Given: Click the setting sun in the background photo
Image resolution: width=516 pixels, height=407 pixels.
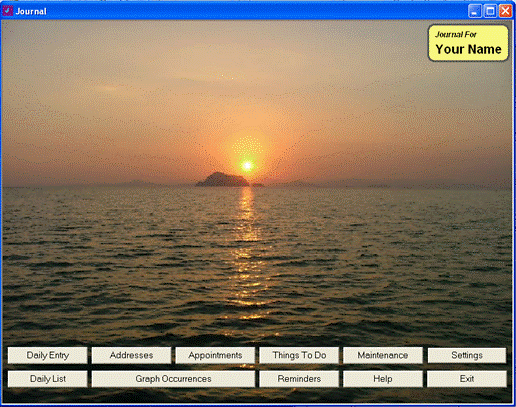Looking at the screenshot, I should coord(247,165).
